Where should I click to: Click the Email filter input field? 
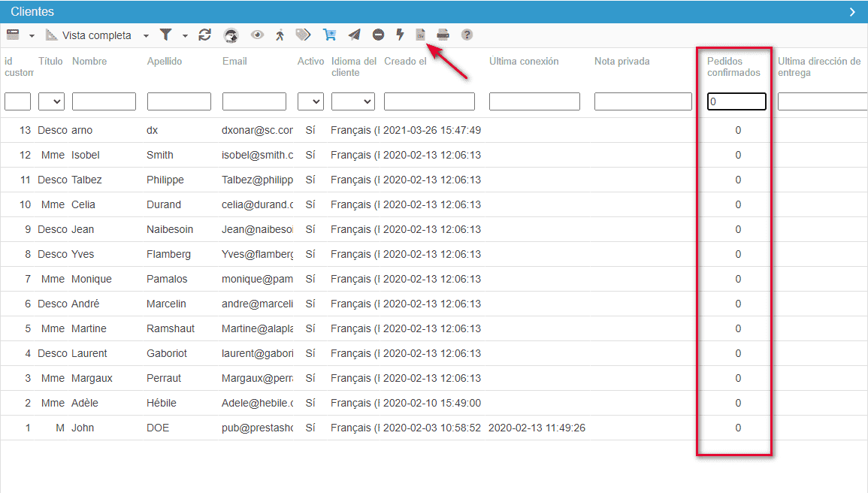(254, 101)
